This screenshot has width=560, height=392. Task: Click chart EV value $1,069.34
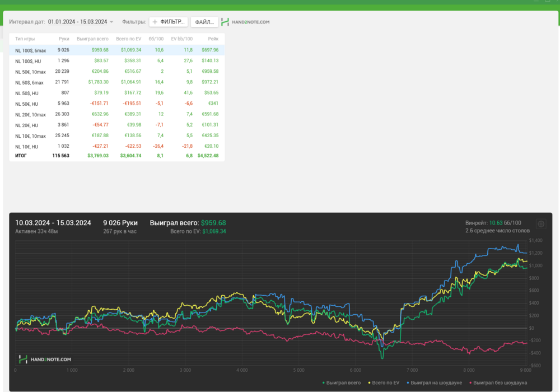coord(214,231)
